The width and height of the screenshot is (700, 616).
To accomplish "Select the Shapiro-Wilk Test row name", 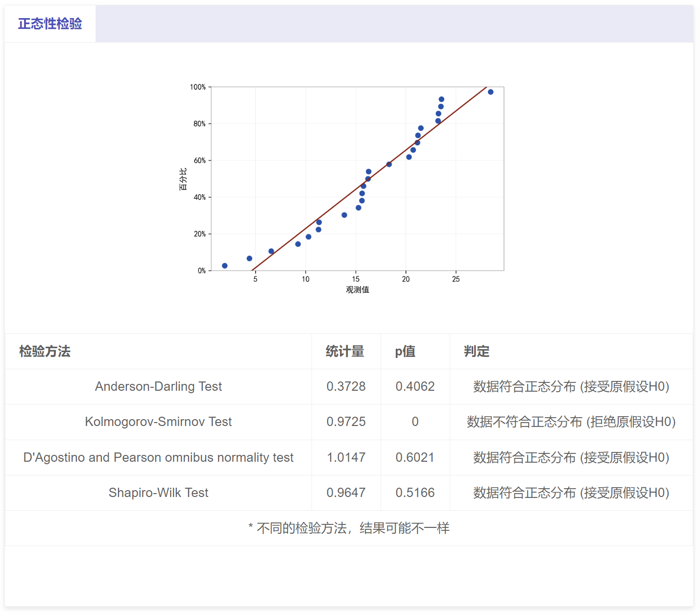I will 158,493.
